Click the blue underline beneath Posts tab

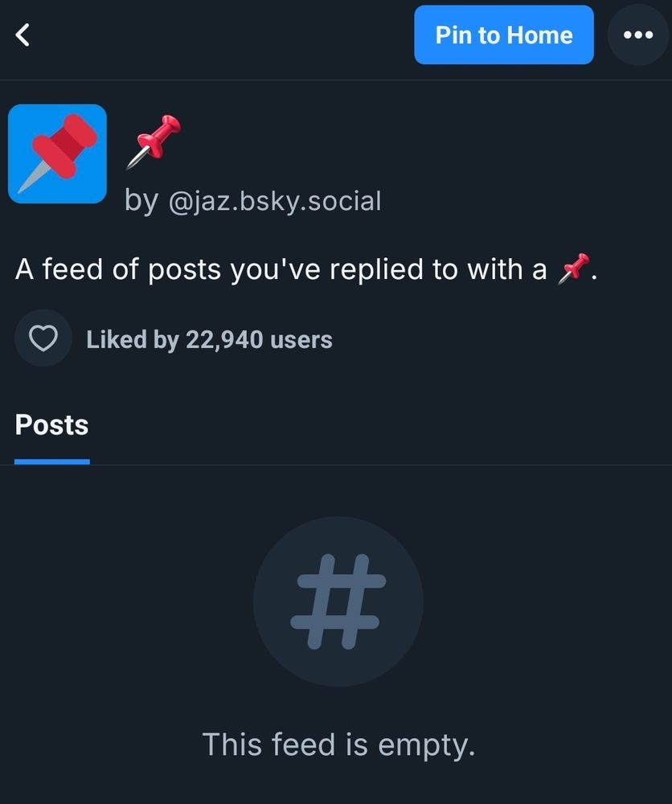[x=51, y=462]
